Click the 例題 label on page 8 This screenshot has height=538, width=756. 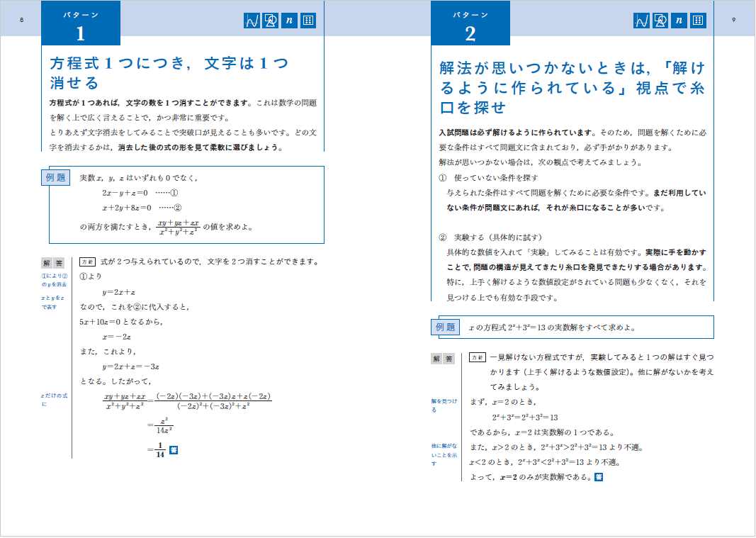(x=55, y=178)
